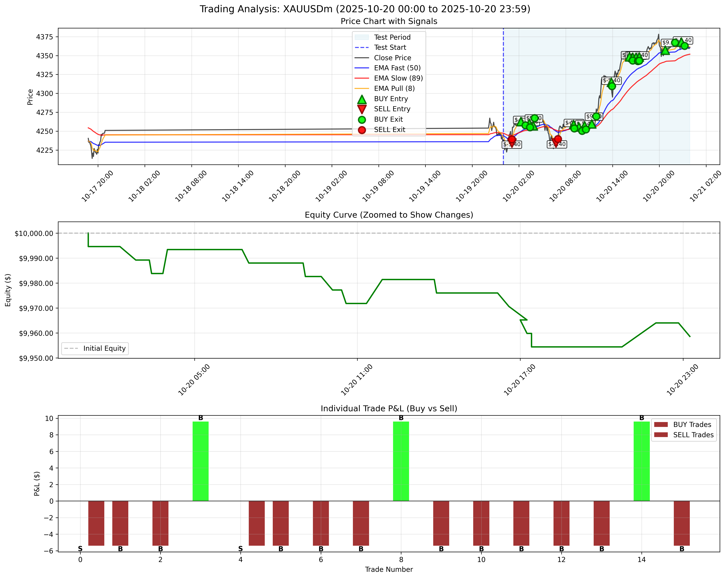Screen dimensions: 728x578
Task: Click the Test Period legend swatch
Action: click(362, 37)
